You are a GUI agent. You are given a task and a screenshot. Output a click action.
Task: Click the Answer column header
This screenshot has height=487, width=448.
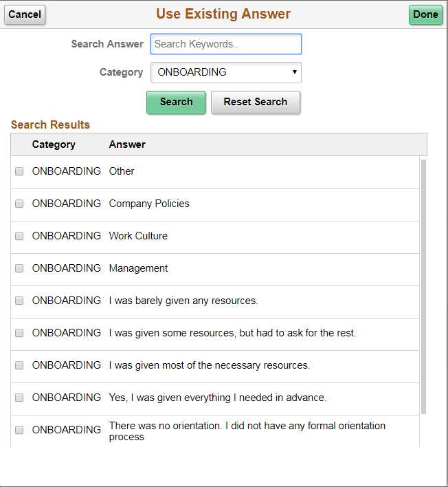[x=127, y=144]
